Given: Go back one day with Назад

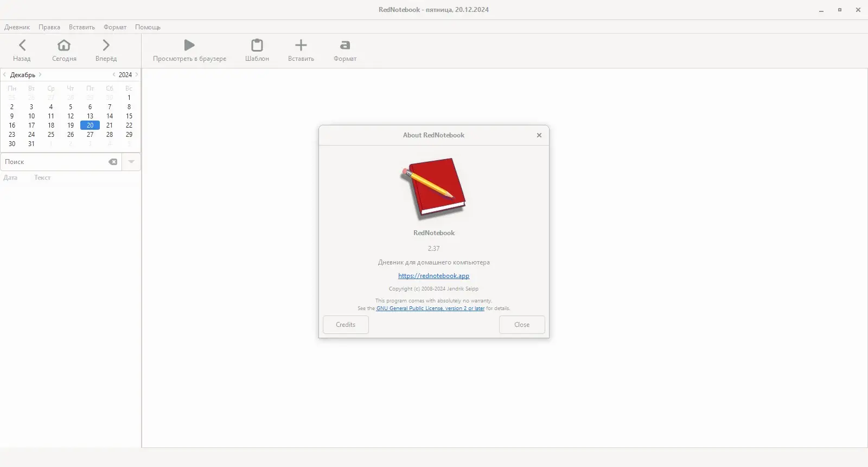Looking at the screenshot, I should coord(22,51).
